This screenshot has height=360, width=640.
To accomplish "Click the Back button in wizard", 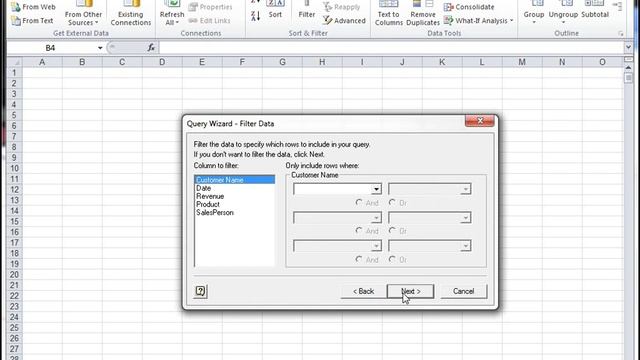I will click(363, 291).
